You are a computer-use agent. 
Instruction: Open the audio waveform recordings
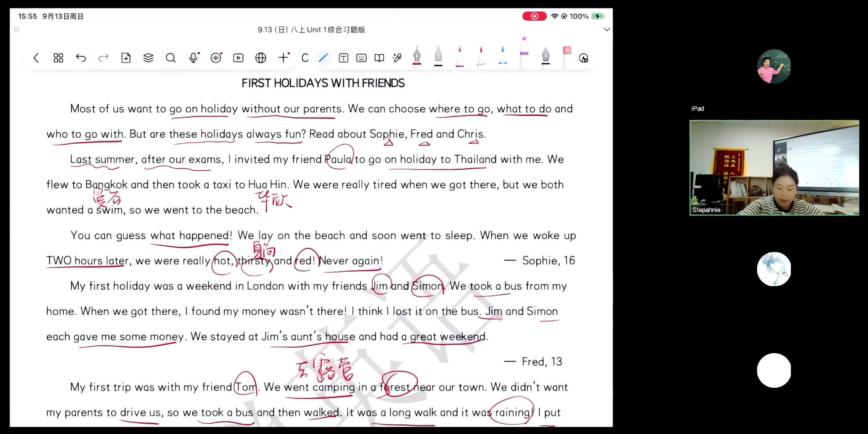tap(216, 58)
